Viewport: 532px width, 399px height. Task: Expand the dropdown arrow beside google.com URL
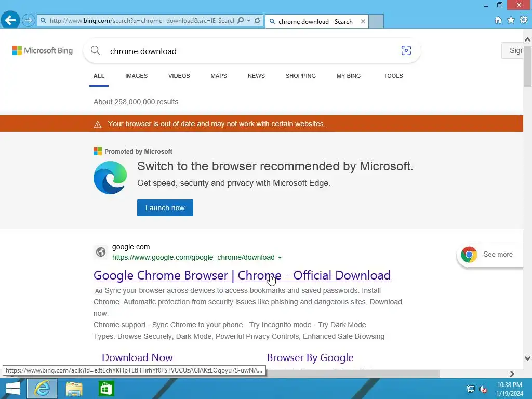(x=280, y=258)
